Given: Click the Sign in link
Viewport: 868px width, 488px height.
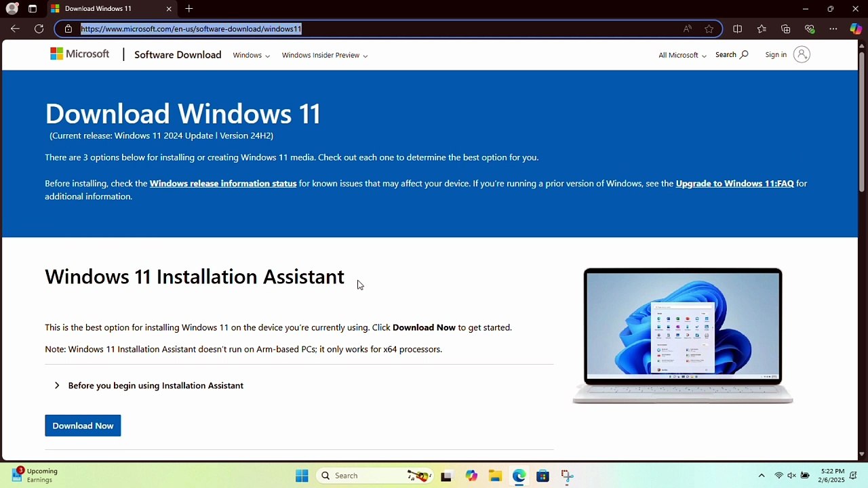Looking at the screenshot, I should pyautogui.click(x=776, y=54).
